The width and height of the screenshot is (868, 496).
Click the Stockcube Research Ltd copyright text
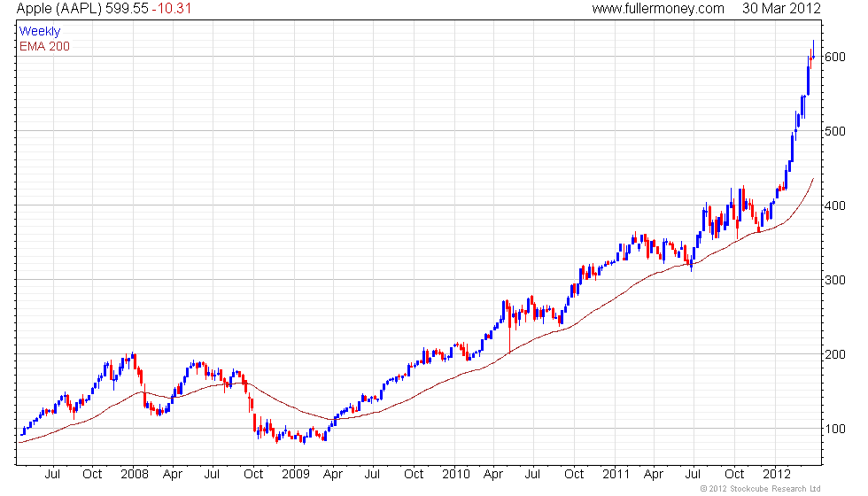761,488
